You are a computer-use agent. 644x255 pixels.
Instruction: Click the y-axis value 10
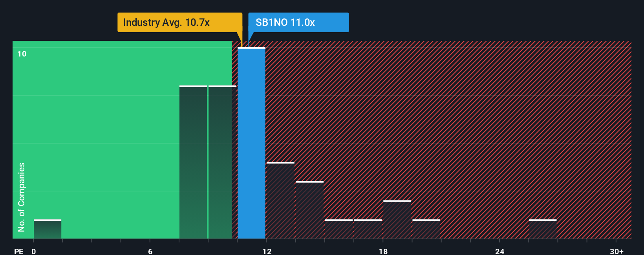pos(22,54)
